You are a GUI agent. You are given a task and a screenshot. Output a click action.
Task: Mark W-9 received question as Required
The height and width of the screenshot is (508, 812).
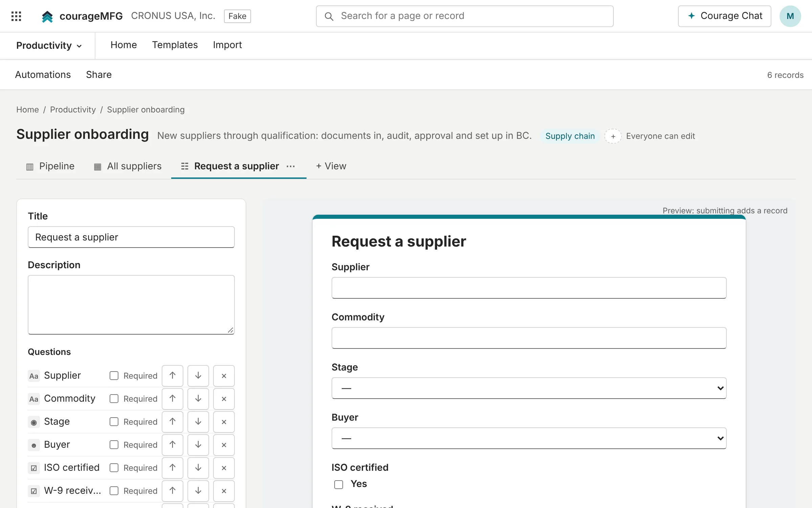(114, 491)
